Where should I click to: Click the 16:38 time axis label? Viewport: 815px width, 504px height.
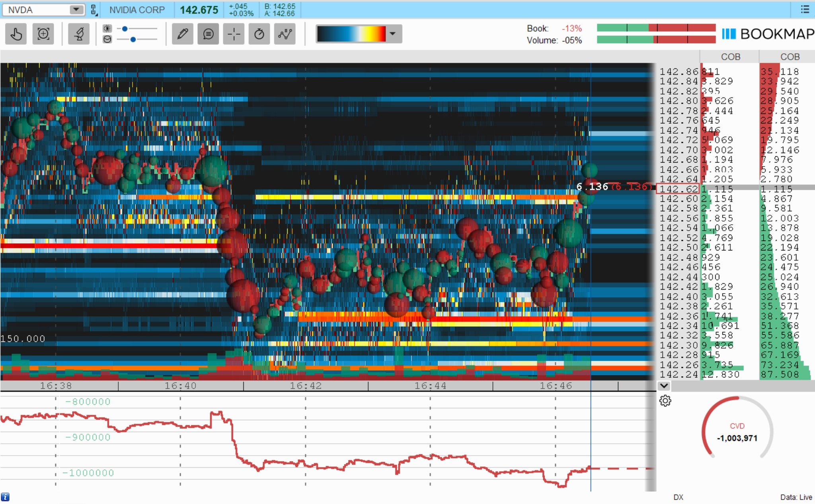[x=56, y=385]
